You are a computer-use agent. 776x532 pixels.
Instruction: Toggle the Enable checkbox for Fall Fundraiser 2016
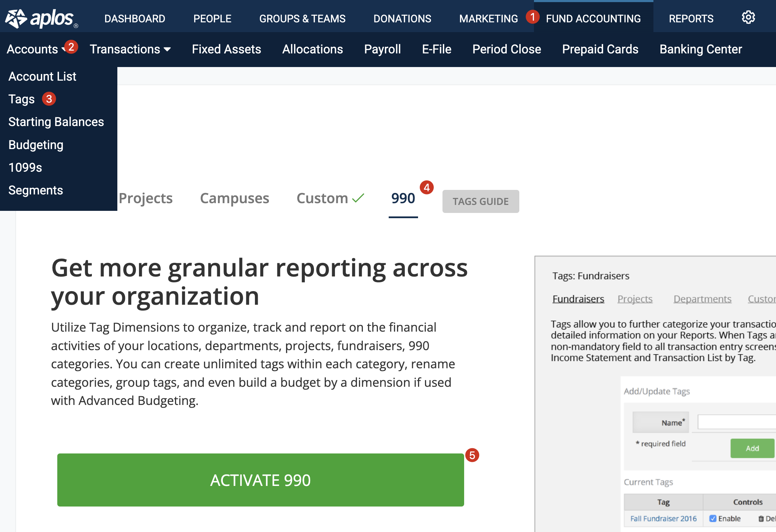tap(713, 519)
